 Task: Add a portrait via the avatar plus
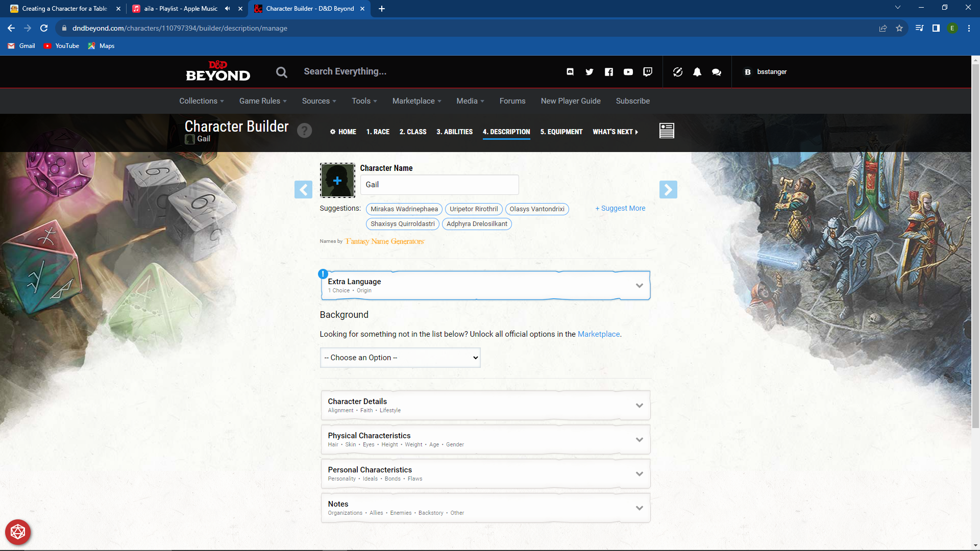(337, 180)
